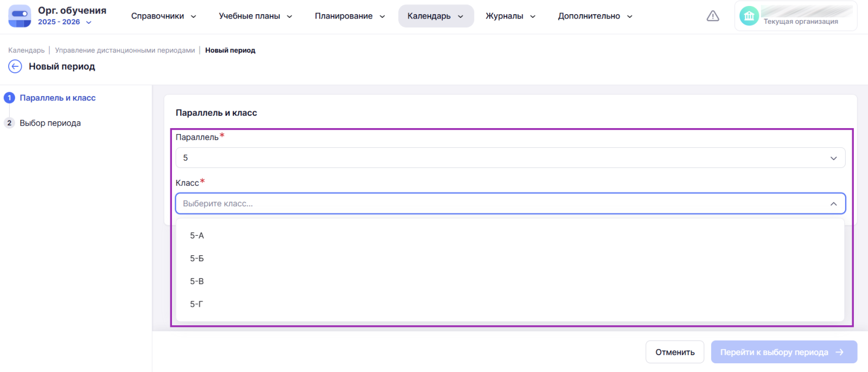
Task: Click the Текущая организация label
Action: click(801, 22)
